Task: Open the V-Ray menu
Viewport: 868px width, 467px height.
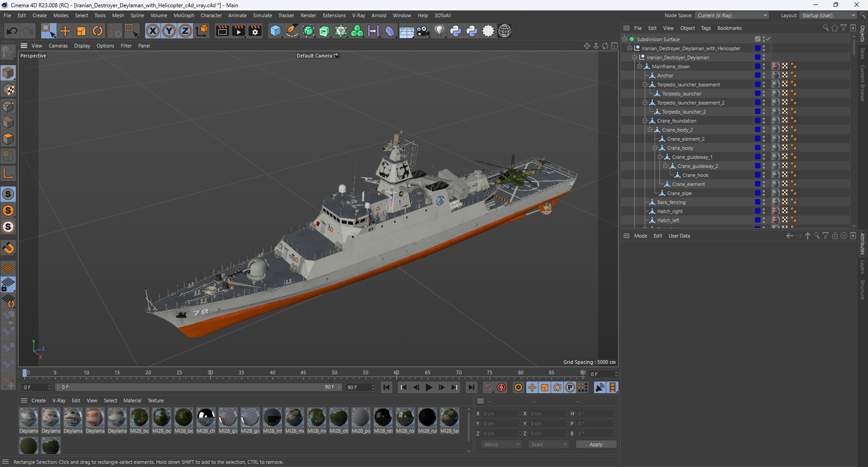Action: point(359,15)
